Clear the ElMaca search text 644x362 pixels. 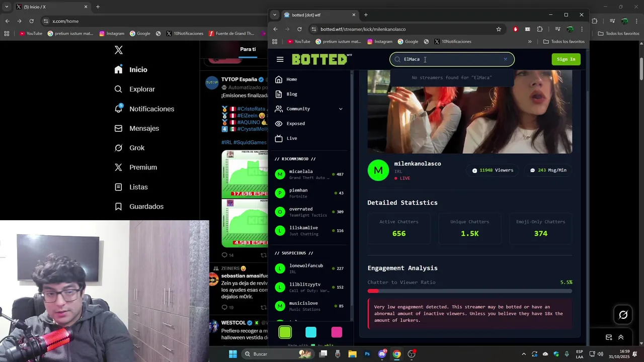(505, 59)
